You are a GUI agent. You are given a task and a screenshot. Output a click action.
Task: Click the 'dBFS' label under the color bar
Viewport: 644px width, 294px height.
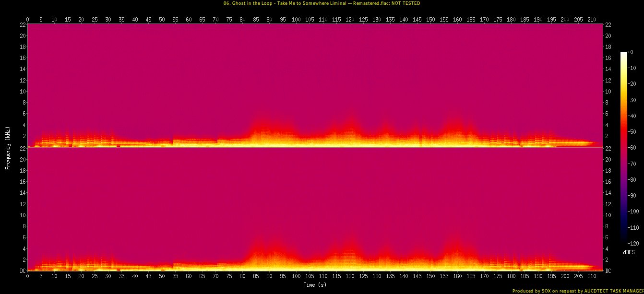pyautogui.click(x=629, y=252)
